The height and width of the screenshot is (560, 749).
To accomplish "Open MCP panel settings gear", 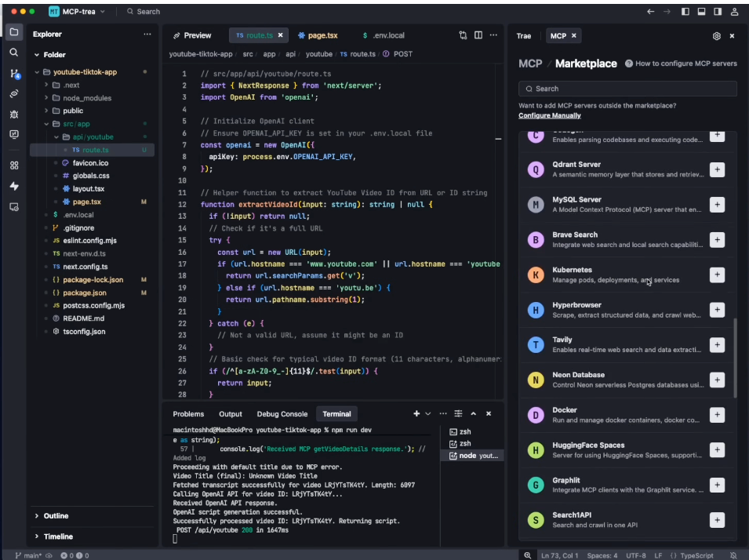I will pyautogui.click(x=717, y=35).
